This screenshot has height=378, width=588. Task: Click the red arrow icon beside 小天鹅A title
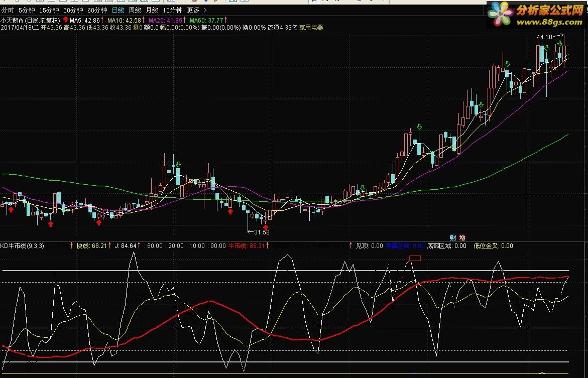coord(66,20)
